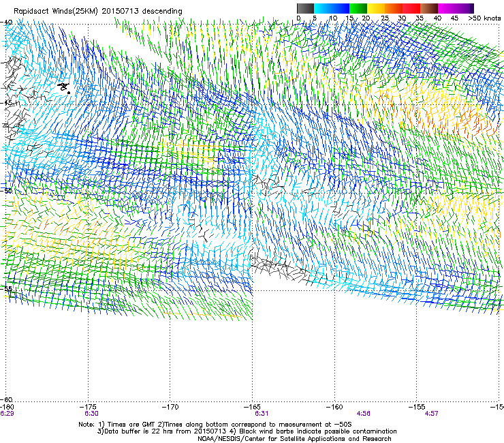Click the '-55' latitude axis label
The image size is (504, 443).
coord(6,288)
